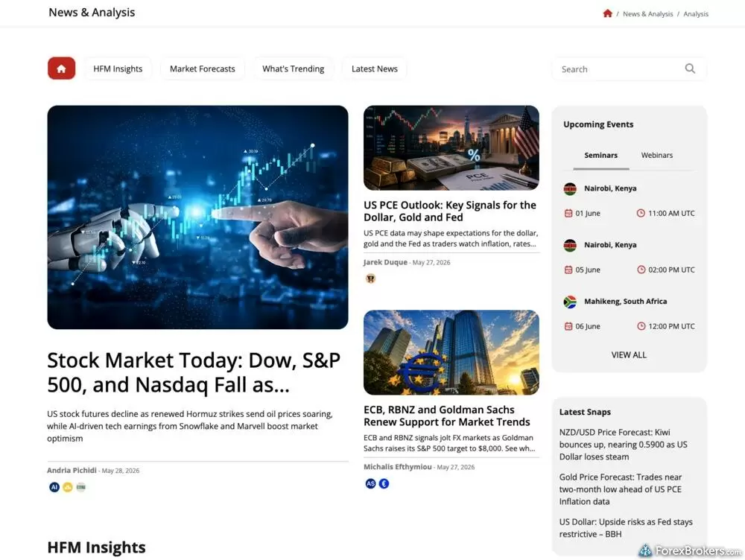Click the euro tag icon under Michalis Efthymiou
The height and width of the screenshot is (560, 745).
pyautogui.click(x=384, y=483)
